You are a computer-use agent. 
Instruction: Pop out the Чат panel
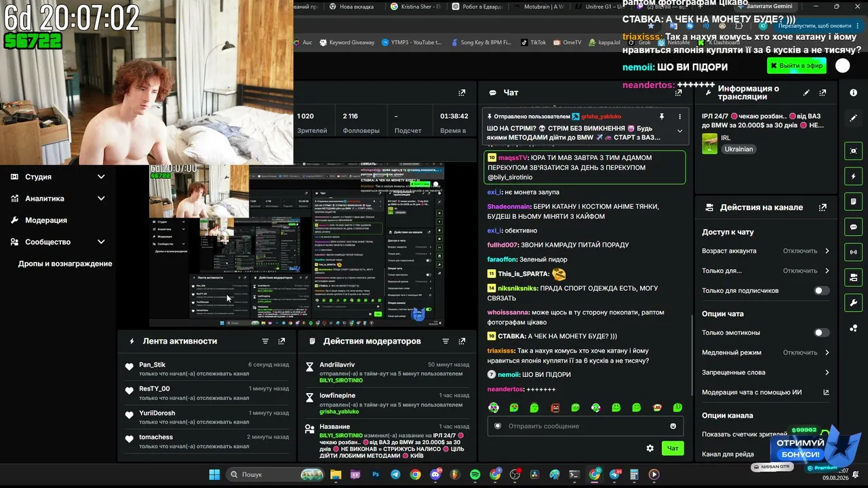point(678,93)
